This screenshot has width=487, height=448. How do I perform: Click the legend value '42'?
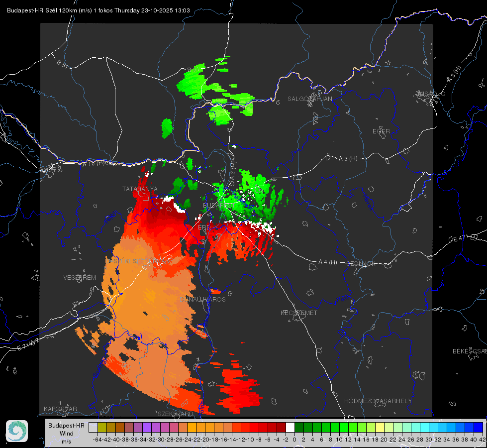(482, 440)
